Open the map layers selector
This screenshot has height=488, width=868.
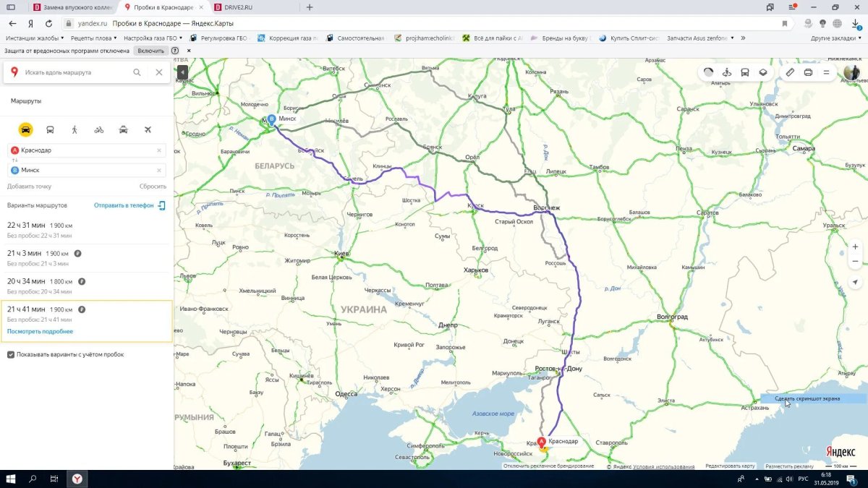764,72
